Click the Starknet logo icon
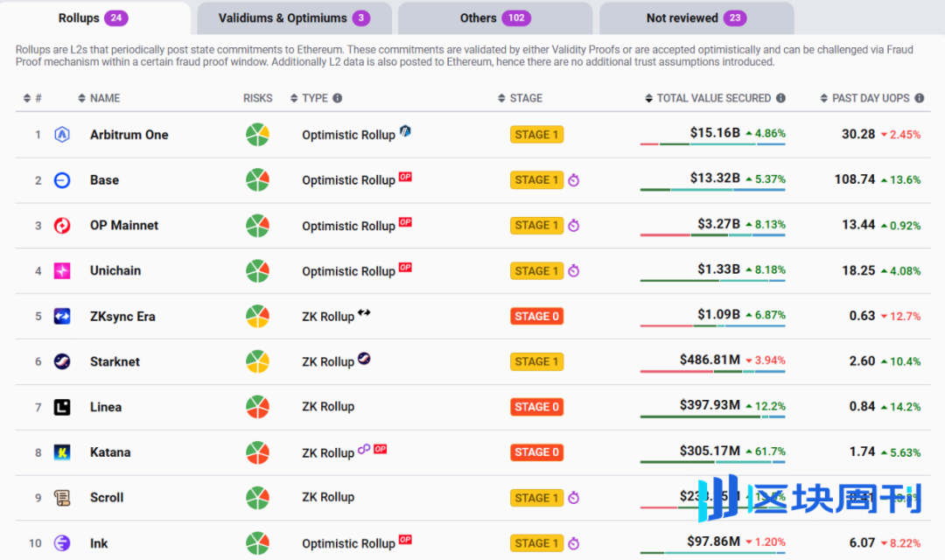Screen dimensions: 945x560 (x=62, y=361)
